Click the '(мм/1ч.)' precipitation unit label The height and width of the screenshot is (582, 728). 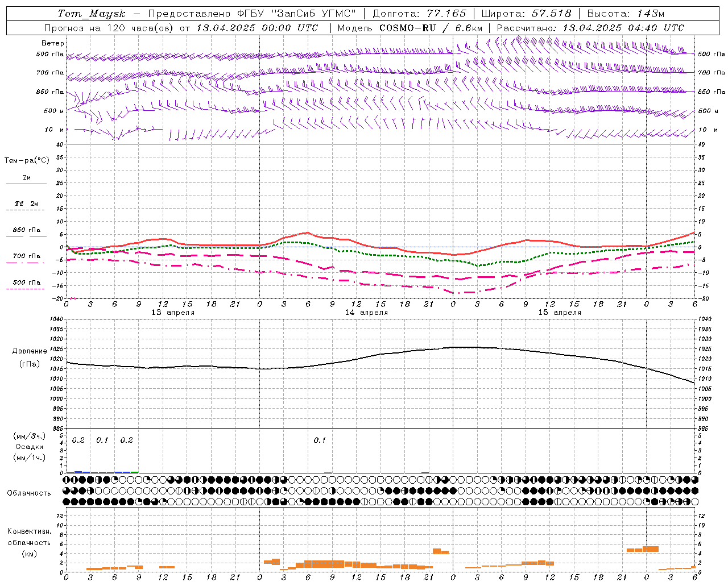(x=30, y=458)
